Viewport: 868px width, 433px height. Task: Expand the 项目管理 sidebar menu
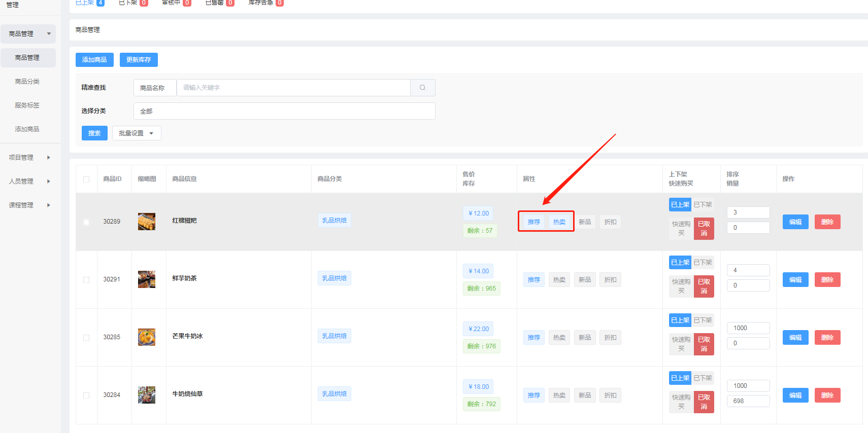coord(29,158)
